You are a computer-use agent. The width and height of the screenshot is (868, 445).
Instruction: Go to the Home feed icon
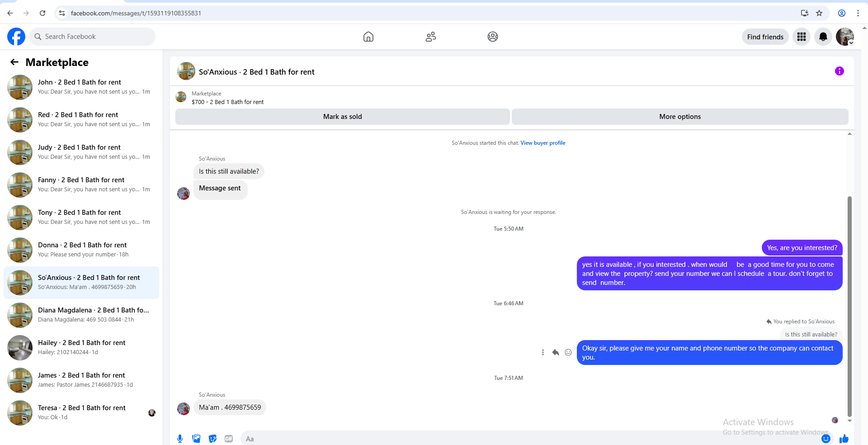368,37
